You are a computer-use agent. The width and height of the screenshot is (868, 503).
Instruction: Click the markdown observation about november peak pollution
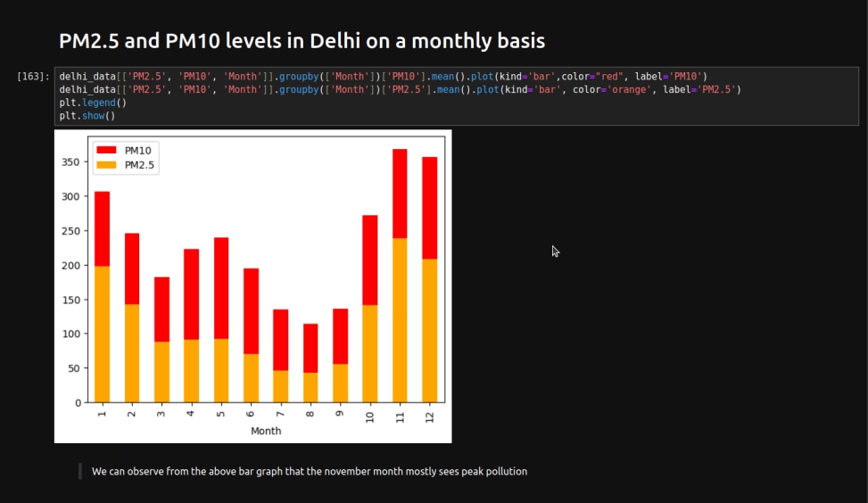point(309,471)
